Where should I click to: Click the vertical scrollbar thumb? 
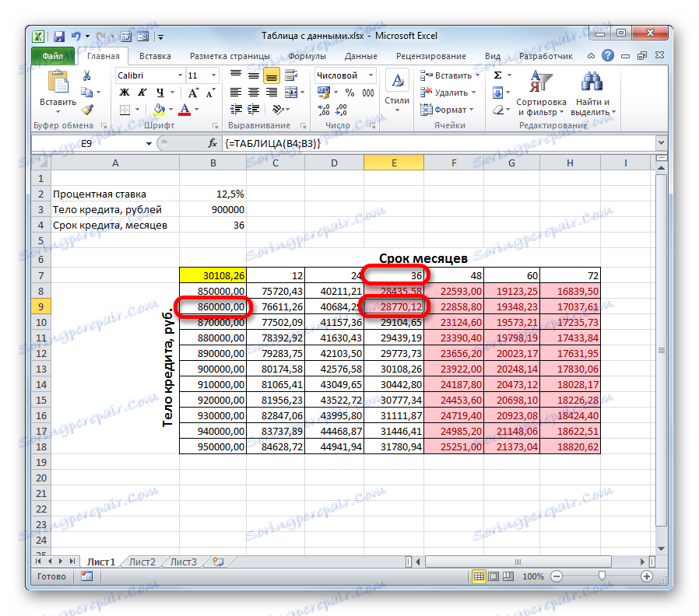pos(662,350)
